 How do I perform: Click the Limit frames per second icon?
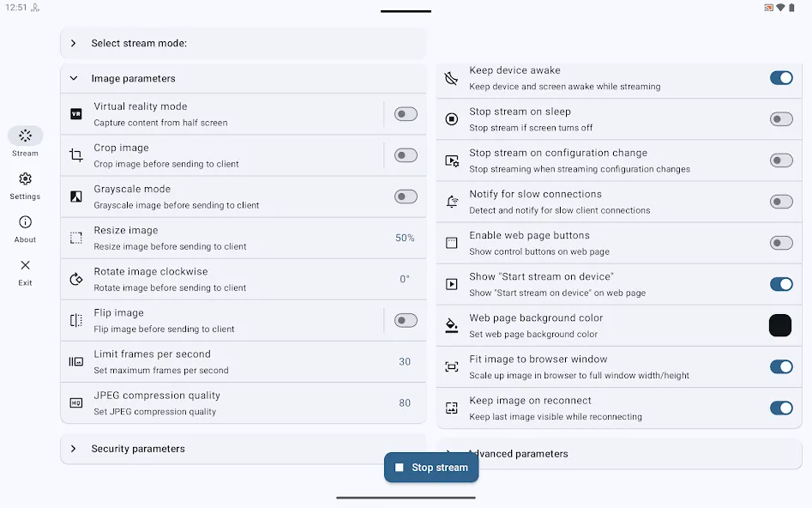click(x=76, y=362)
